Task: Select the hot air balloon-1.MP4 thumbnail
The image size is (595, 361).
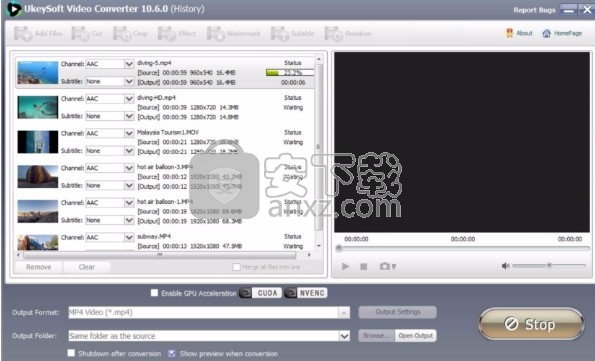Action: click(38, 211)
